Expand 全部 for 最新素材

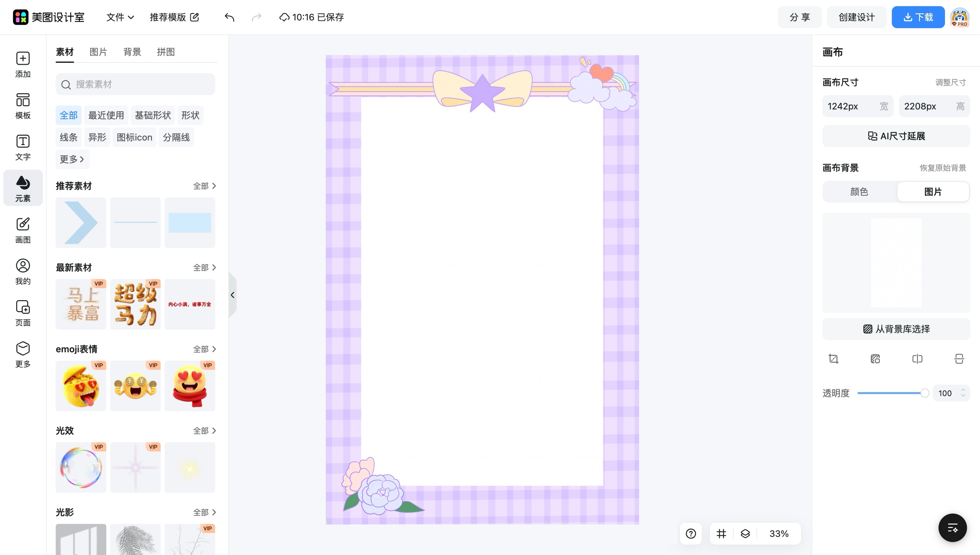click(204, 267)
